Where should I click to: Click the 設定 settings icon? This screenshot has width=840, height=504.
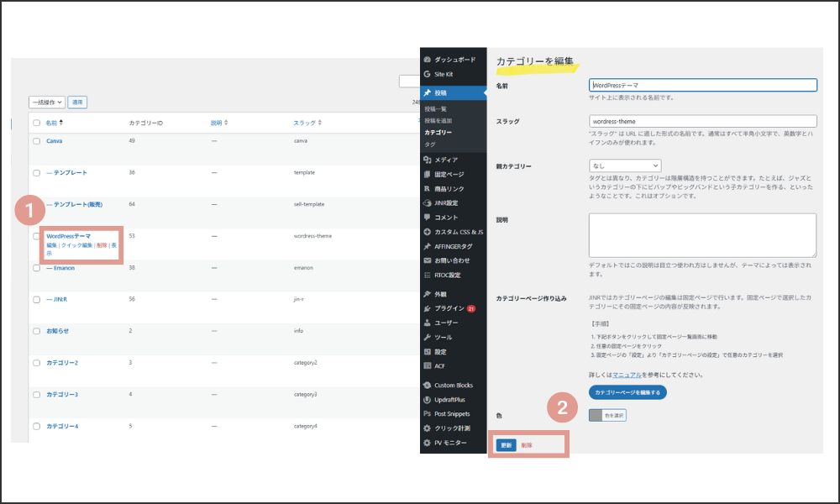pos(427,351)
